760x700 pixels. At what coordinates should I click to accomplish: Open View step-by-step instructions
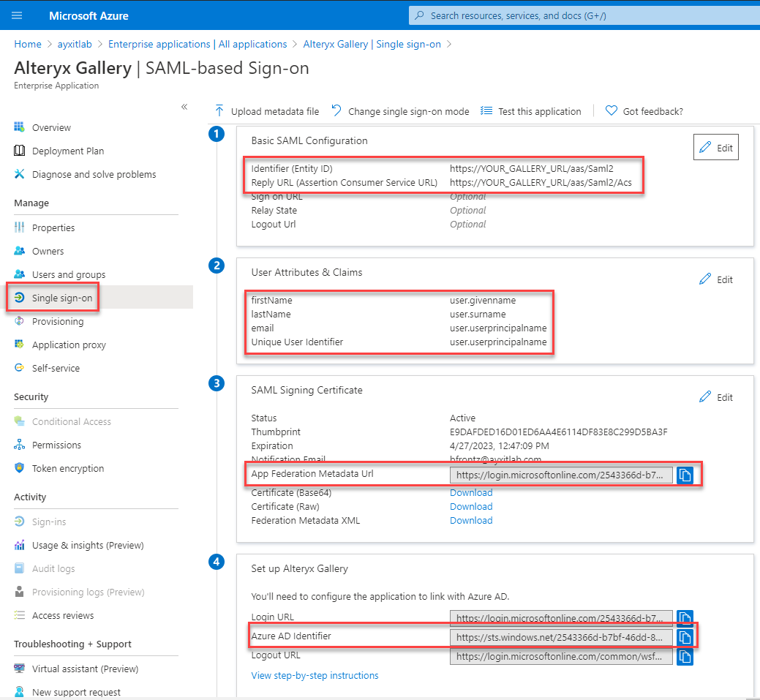coord(315,675)
